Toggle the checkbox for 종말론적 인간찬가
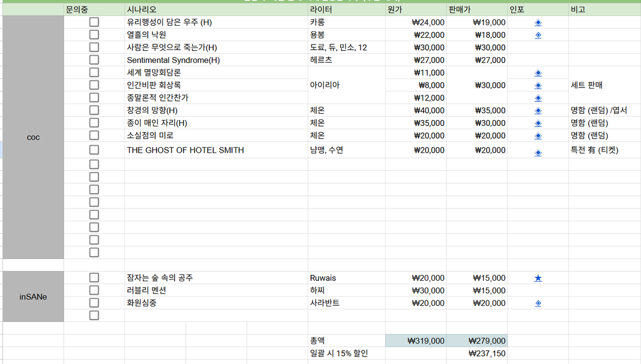641x364 pixels. 94,98
